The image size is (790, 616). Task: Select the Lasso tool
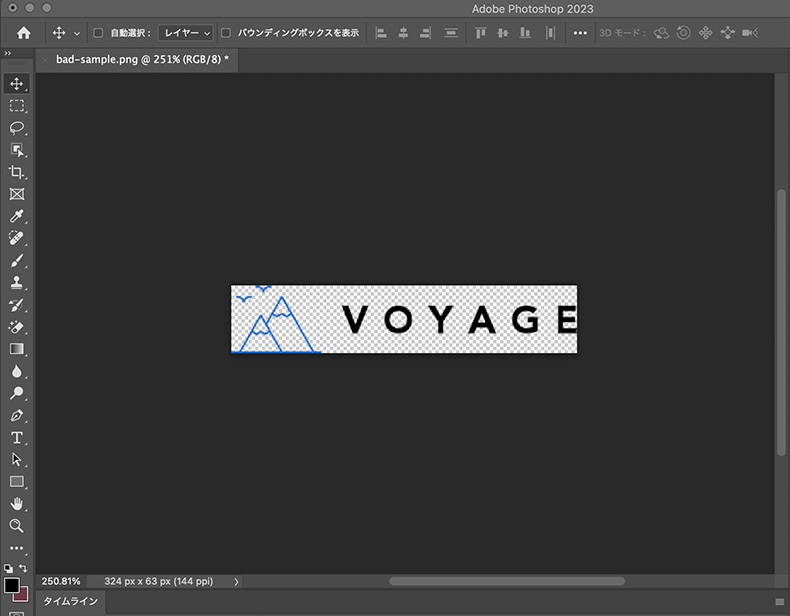coord(17,127)
